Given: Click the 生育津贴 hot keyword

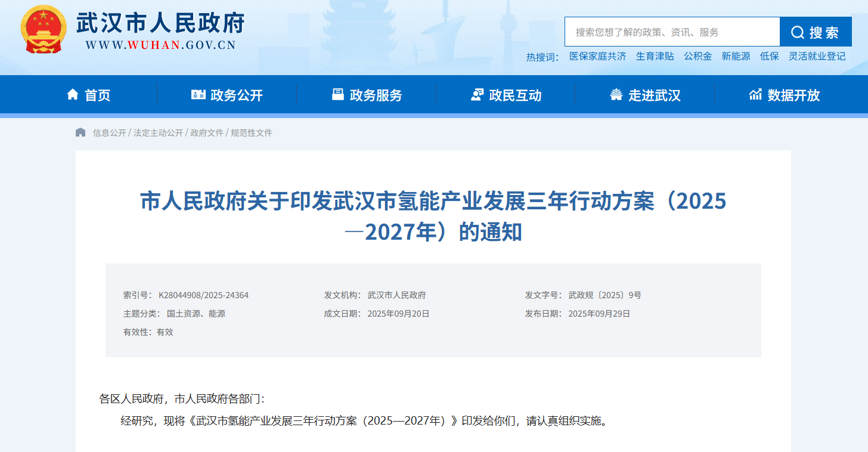Looking at the screenshot, I should click(655, 56).
